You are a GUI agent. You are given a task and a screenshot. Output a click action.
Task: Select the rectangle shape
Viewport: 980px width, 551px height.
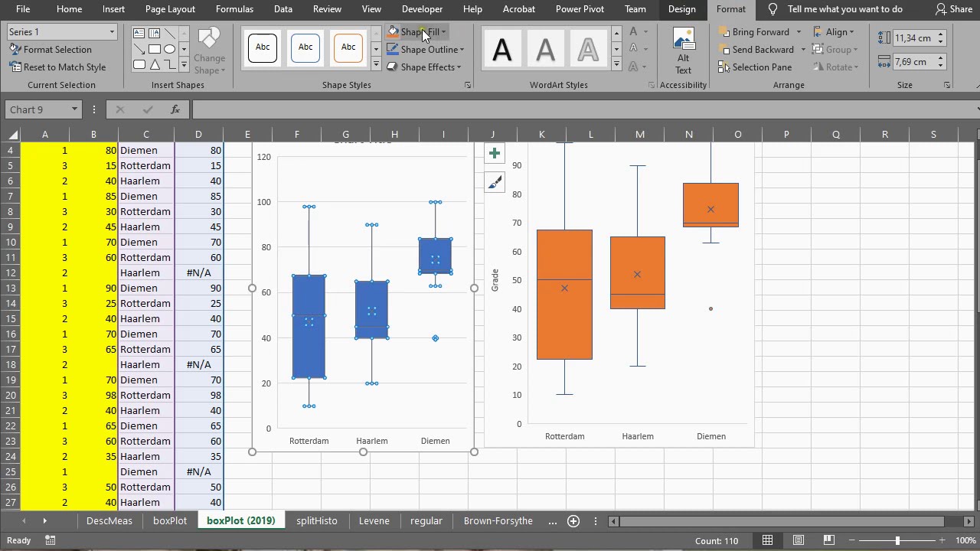154,49
